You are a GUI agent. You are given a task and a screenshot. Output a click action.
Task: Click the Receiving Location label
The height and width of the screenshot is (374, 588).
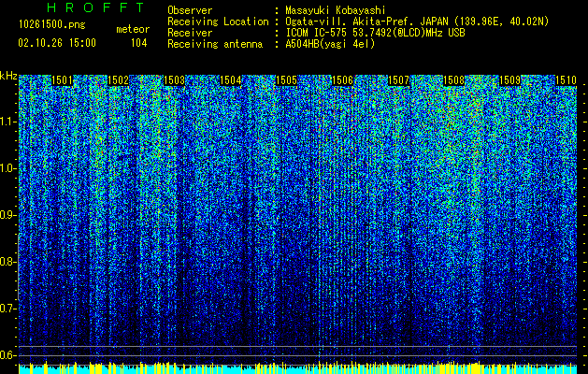(218, 22)
